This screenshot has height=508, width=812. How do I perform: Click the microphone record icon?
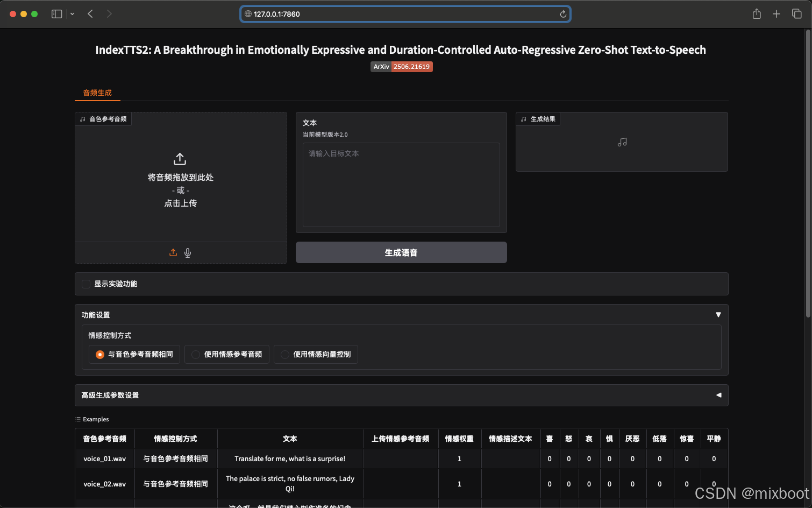[x=188, y=253]
